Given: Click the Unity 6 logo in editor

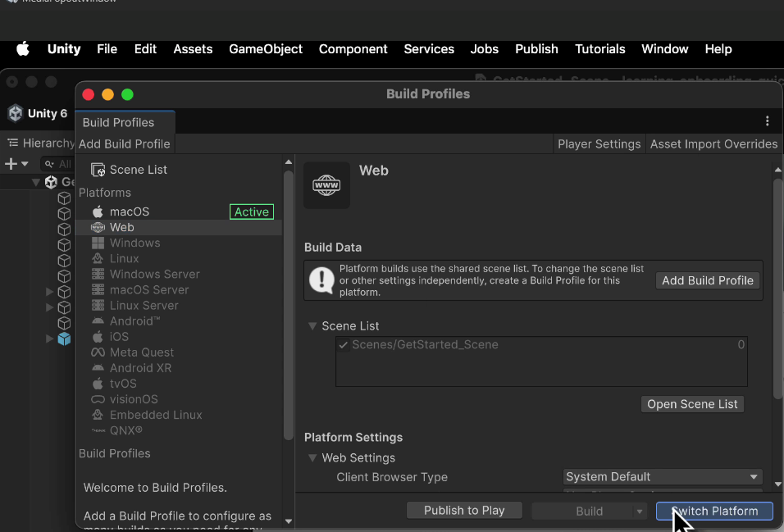Looking at the screenshot, I should click(x=16, y=113).
